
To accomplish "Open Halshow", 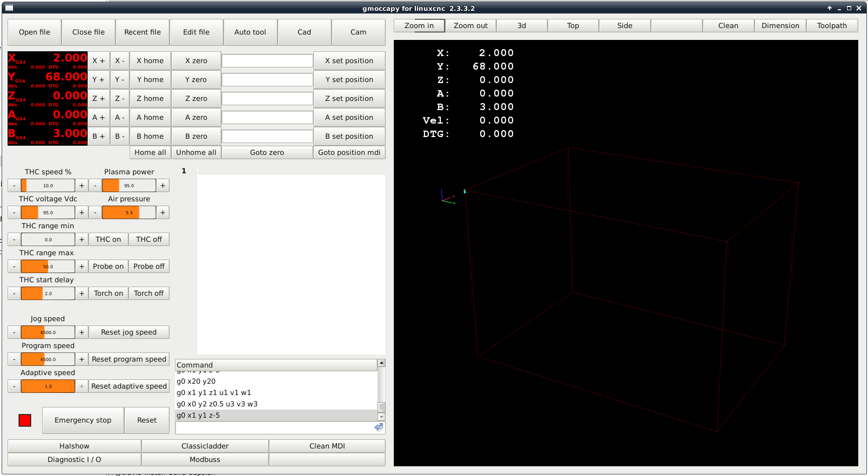I will point(75,446).
